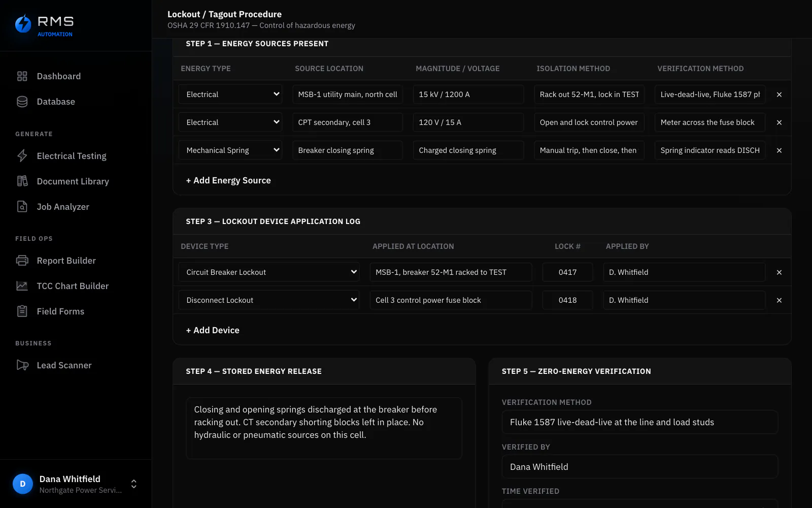The height and width of the screenshot is (508, 812).
Task: Click the Database cylinder icon
Action: 22,102
